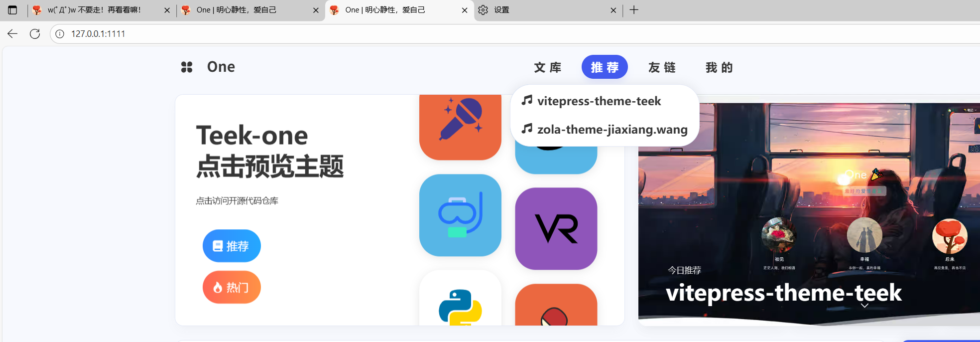Open the One site title link
The height and width of the screenshot is (342, 980).
[x=221, y=67]
